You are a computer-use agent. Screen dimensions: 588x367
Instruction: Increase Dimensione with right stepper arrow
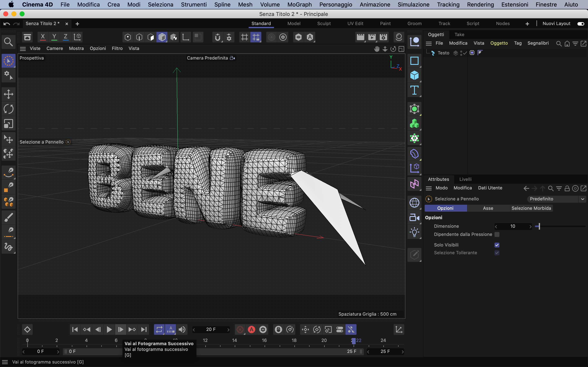[x=530, y=227]
